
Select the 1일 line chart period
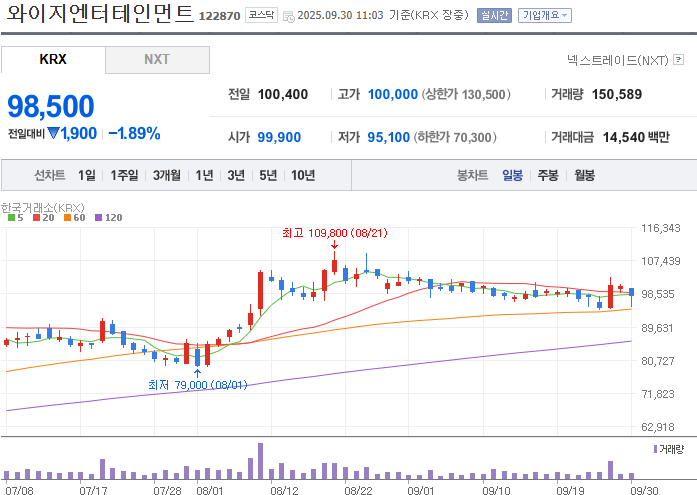pyautogui.click(x=87, y=175)
